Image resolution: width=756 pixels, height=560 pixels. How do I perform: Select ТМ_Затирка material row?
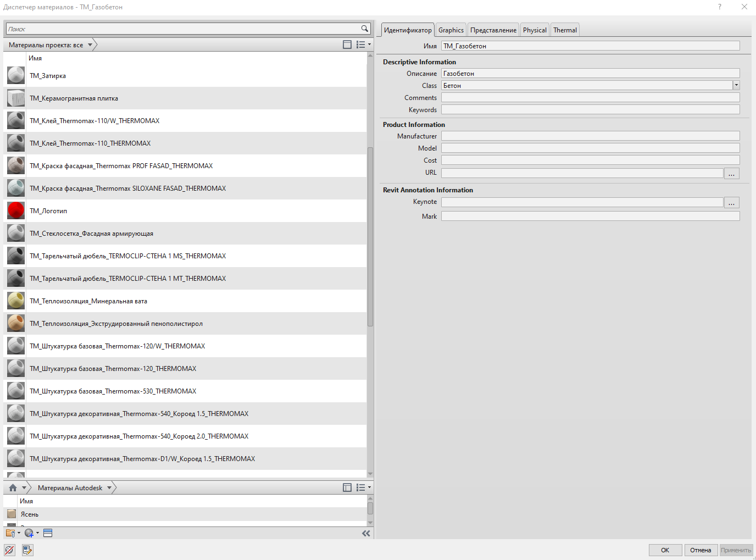click(x=185, y=75)
